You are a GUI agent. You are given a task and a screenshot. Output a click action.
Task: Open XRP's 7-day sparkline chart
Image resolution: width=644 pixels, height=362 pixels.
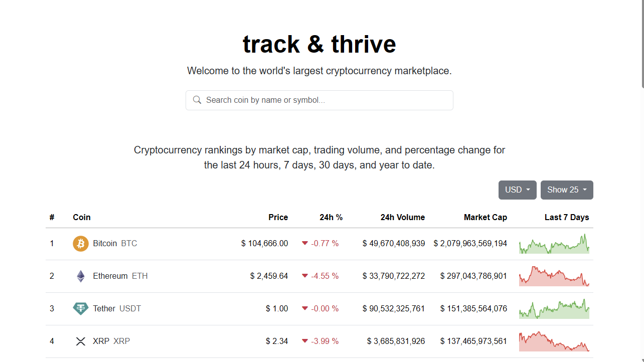point(554,341)
